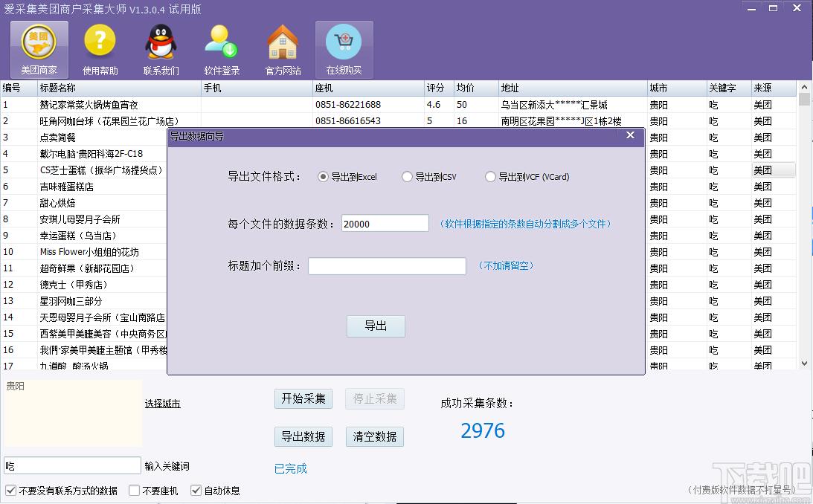Image resolution: width=813 pixels, height=504 pixels.
Task: Click the 联系我们 QQ penguin icon
Action: (x=161, y=51)
